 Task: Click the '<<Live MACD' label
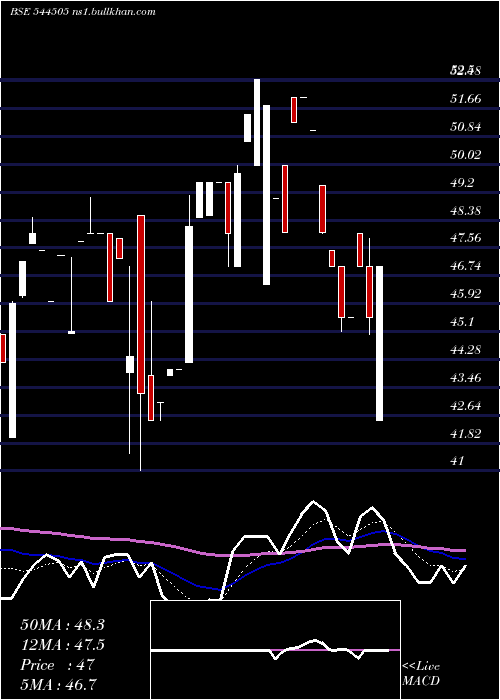coord(421,673)
